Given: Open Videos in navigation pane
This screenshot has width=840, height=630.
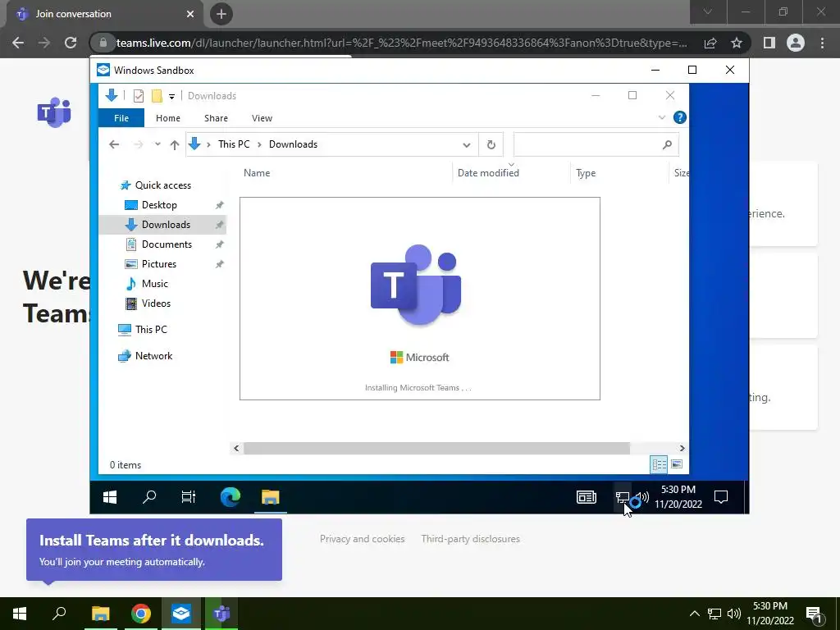Looking at the screenshot, I should tap(156, 304).
